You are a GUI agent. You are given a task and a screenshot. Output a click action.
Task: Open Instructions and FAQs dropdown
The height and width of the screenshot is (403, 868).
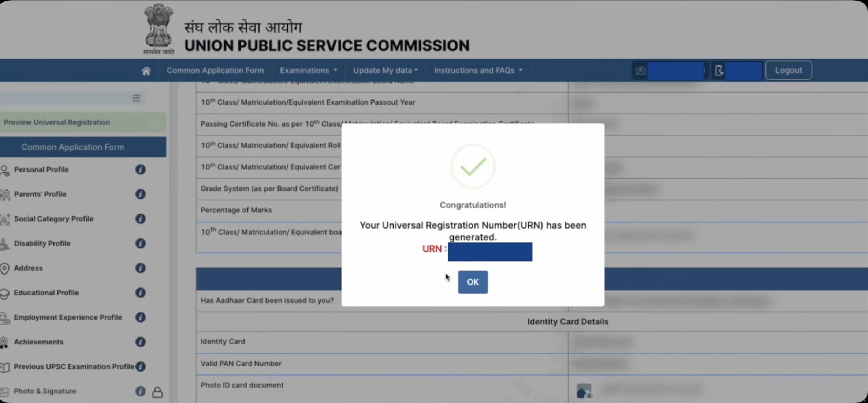click(x=478, y=70)
